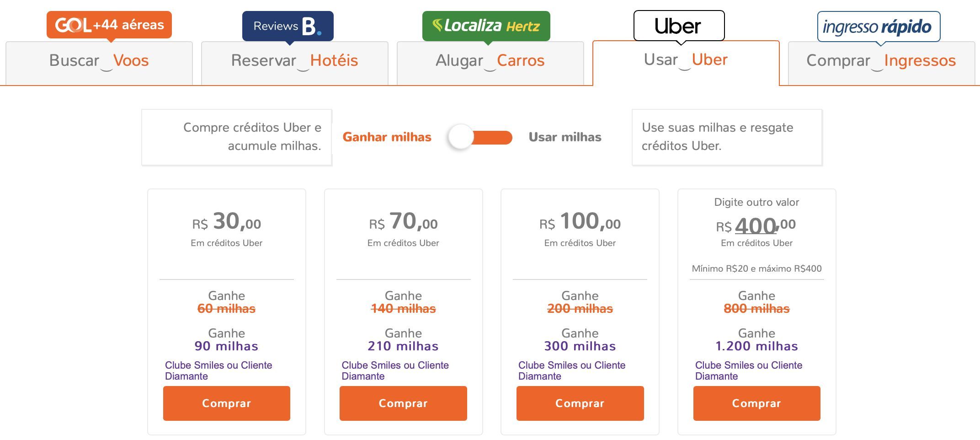This screenshot has width=980, height=440.
Task: Edit the custom R$ 400 value field
Action: click(x=756, y=225)
